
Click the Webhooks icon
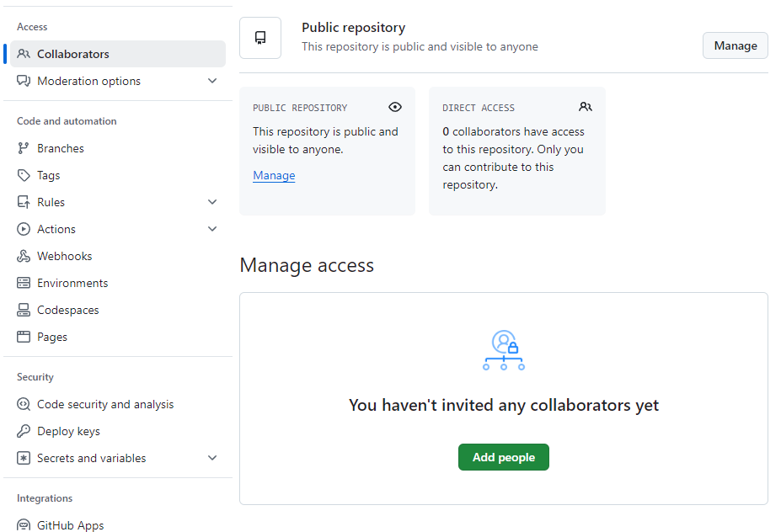coord(24,256)
